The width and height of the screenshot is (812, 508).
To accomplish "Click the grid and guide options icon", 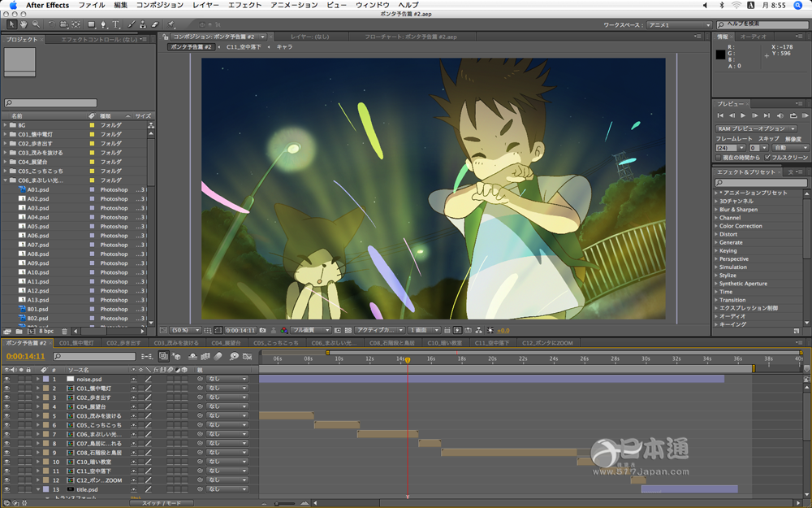I will coord(208,330).
